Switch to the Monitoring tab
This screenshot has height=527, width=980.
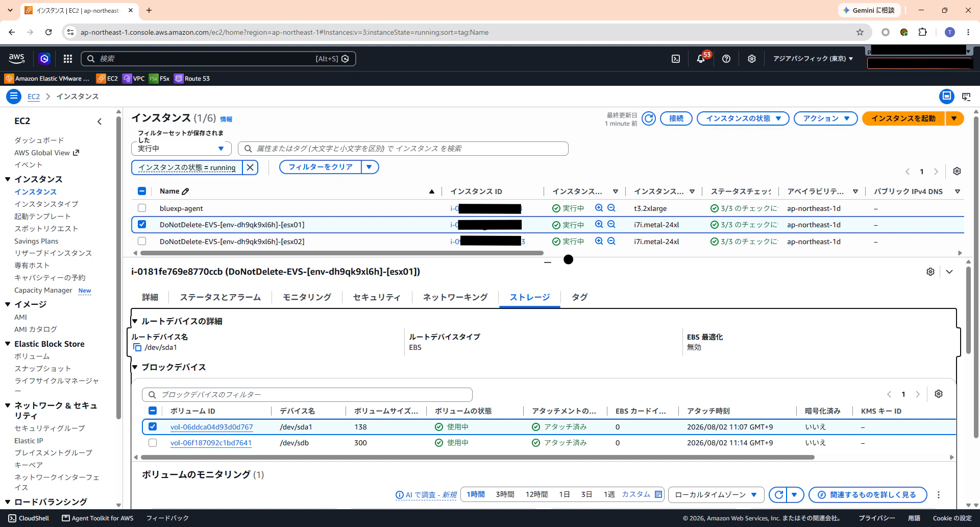coord(307,297)
